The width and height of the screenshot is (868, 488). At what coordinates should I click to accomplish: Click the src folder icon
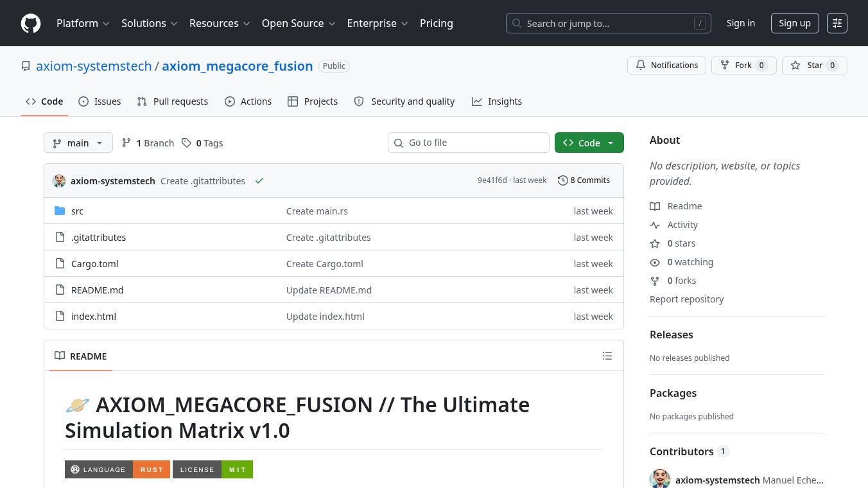[x=60, y=211]
